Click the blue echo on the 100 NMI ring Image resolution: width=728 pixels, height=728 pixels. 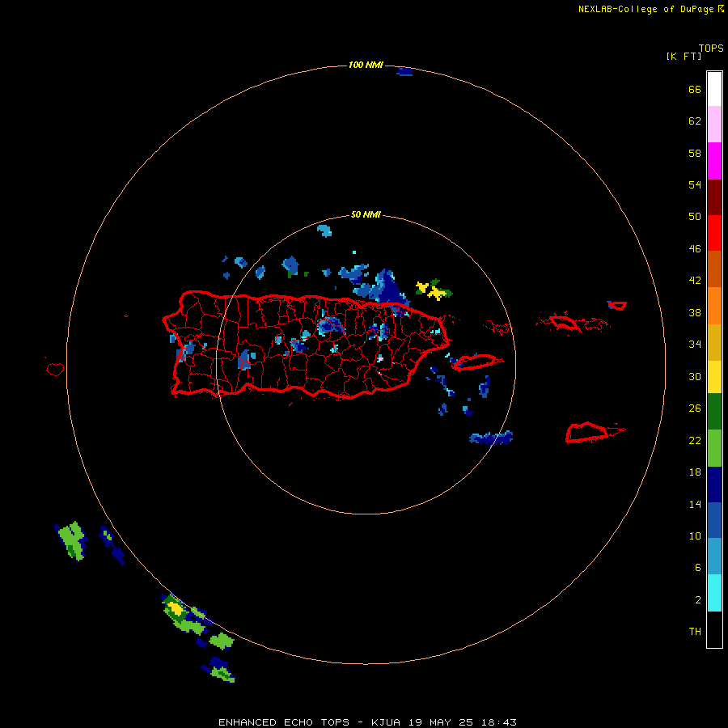point(405,71)
